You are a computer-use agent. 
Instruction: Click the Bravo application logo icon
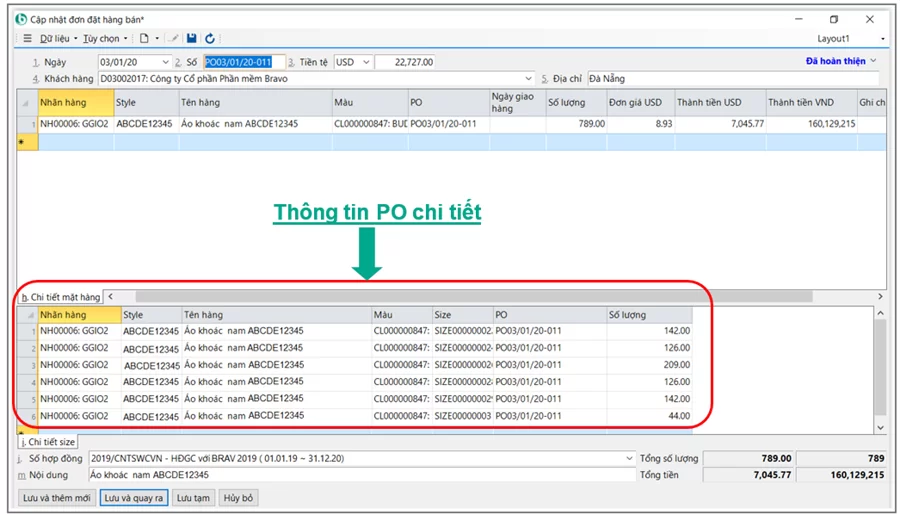tap(21, 20)
